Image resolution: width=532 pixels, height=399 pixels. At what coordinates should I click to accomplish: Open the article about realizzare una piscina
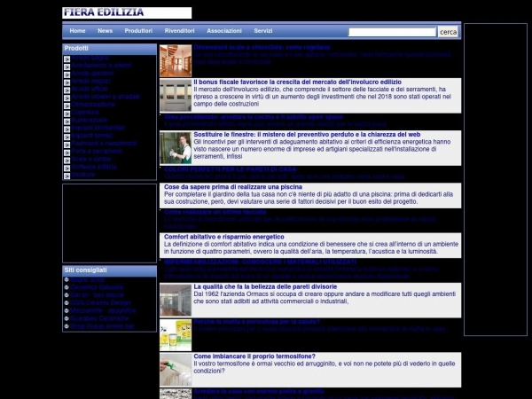(x=233, y=187)
